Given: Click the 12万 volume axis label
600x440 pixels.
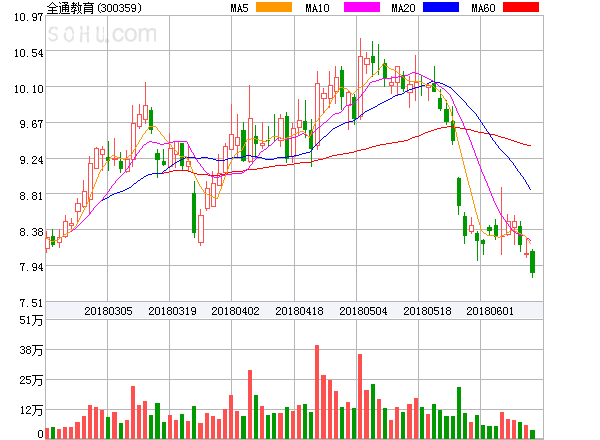Looking at the screenshot, I should (x=31, y=410).
